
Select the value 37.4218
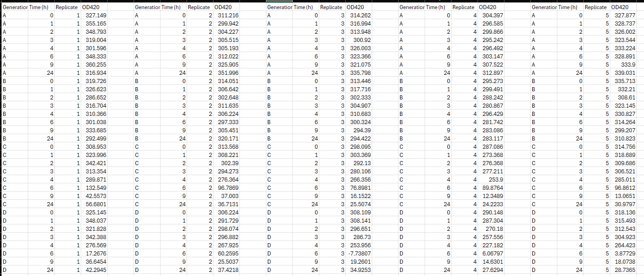point(227,270)
